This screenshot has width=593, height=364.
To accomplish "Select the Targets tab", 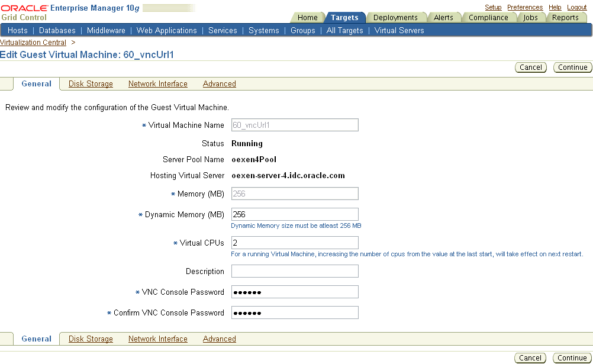I will pyautogui.click(x=344, y=17).
